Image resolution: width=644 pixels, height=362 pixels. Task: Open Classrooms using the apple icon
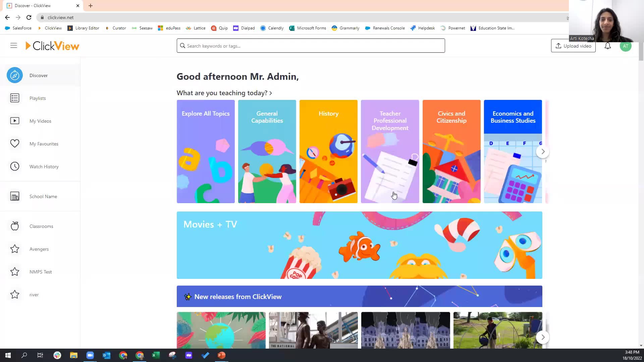(x=14, y=226)
